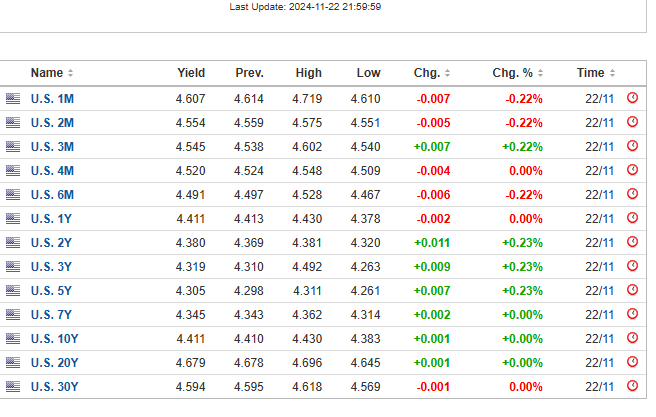Click the clock icon in U.S. 2M row
This screenshot has height=417, width=656.
click(632, 122)
